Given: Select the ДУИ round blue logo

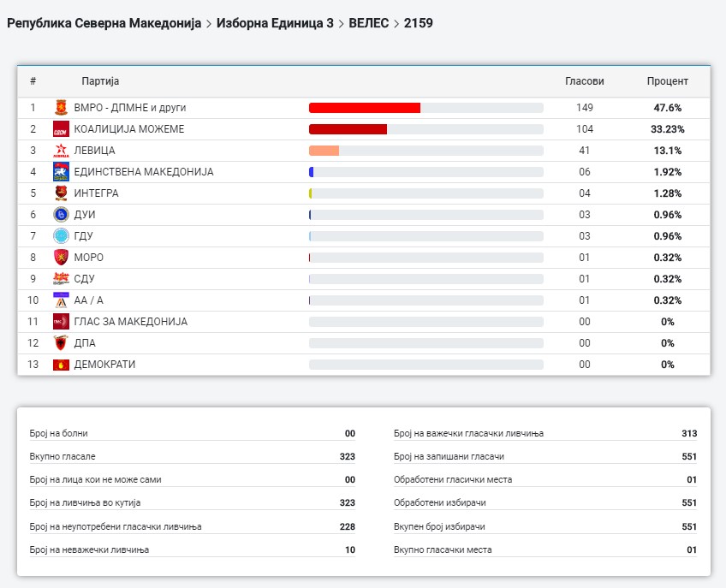Looking at the screenshot, I should 61,215.
